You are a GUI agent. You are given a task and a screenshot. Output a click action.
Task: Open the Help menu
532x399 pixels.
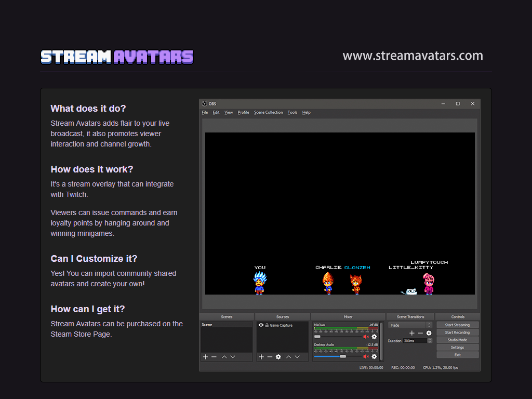click(307, 112)
